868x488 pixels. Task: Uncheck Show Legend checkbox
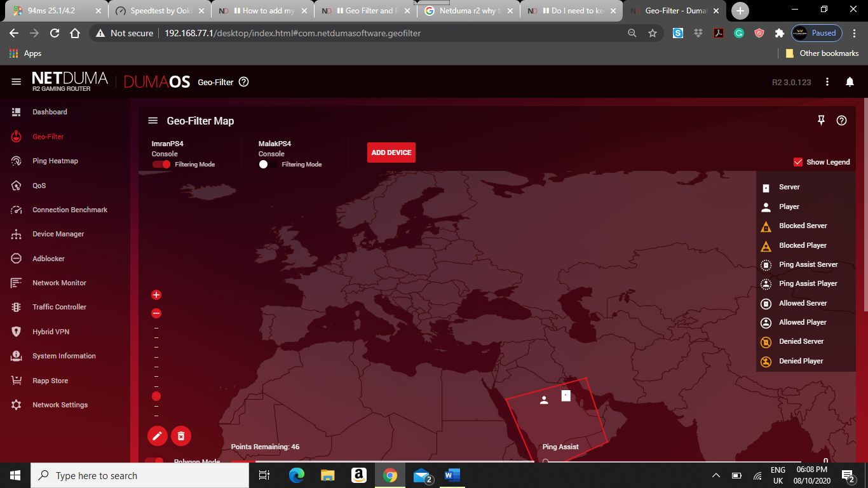coord(798,162)
